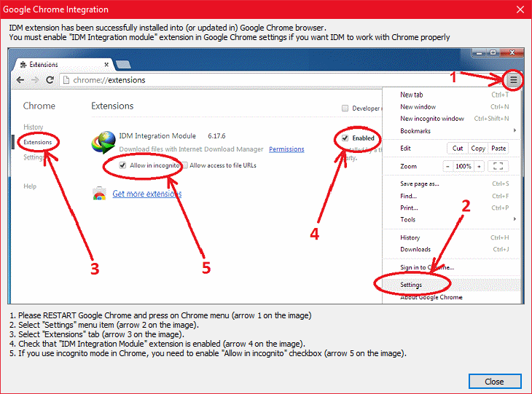Click the IDM Integration Module title
Viewport: 532px width, 394px height.
157,136
